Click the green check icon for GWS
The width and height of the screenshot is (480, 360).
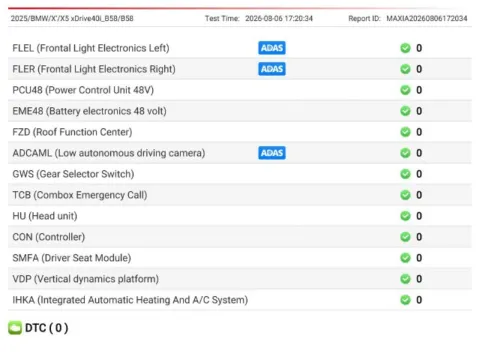coord(405,174)
